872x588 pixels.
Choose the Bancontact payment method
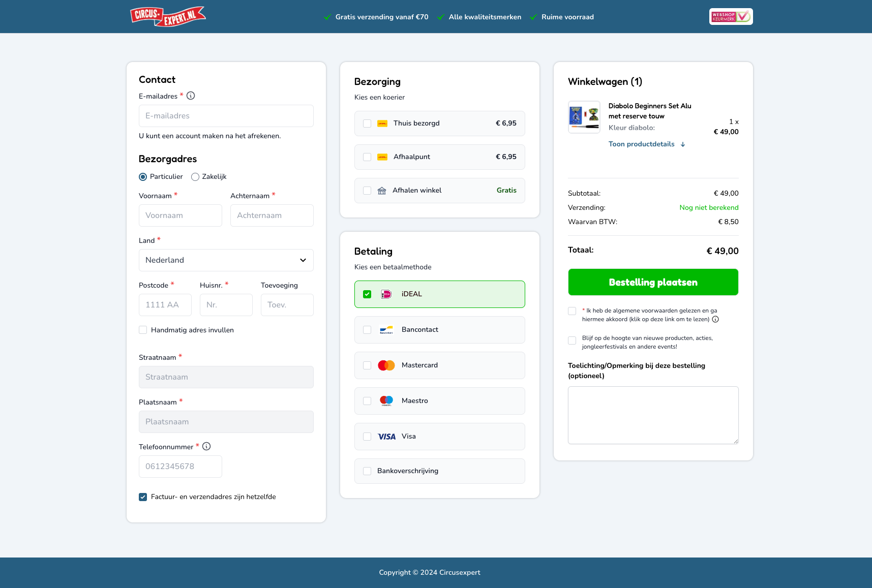point(367,330)
